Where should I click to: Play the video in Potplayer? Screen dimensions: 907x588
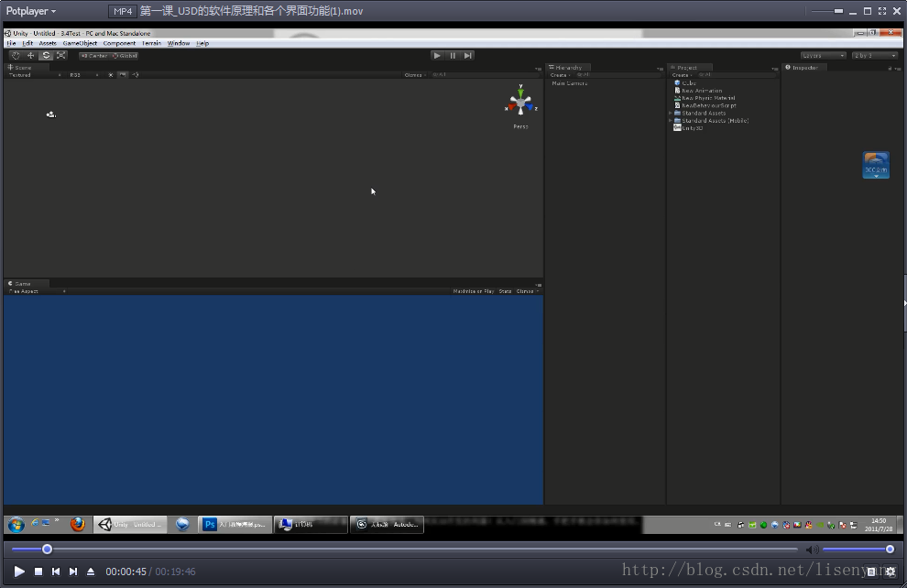click(x=19, y=572)
